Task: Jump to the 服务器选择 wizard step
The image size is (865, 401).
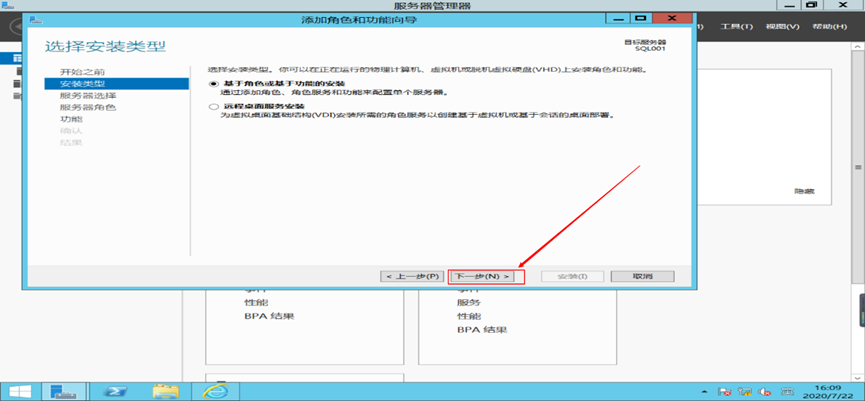Action: coord(88,95)
